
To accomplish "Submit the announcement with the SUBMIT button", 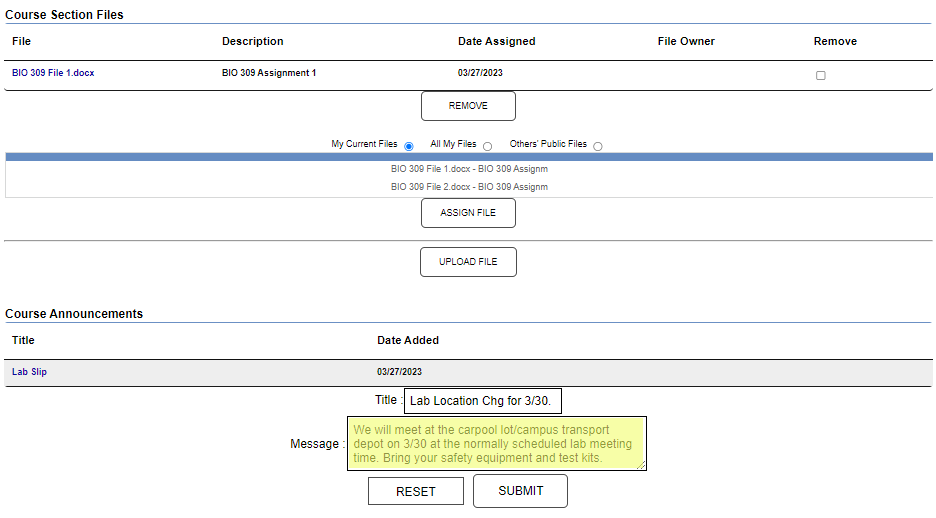I will pos(520,491).
